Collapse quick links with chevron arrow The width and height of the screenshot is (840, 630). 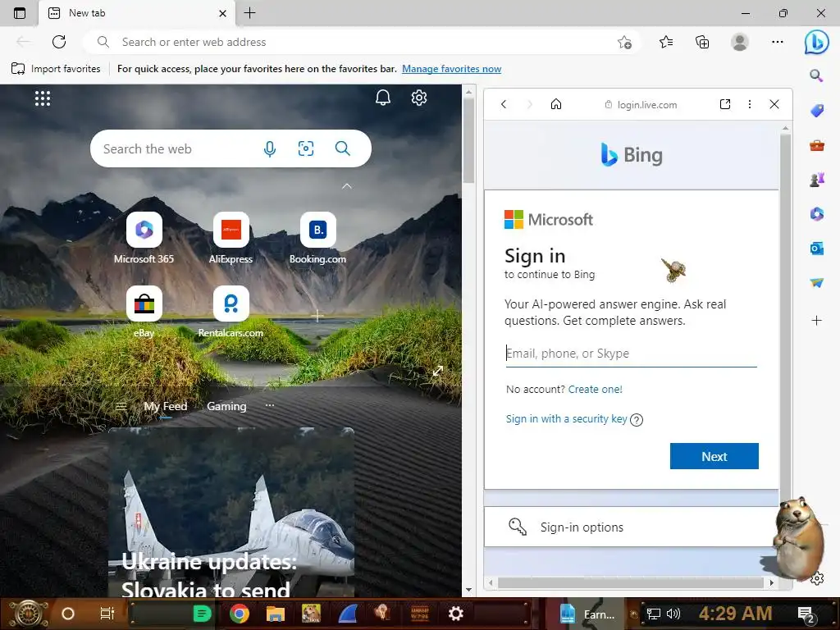click(x=347, y=186)
